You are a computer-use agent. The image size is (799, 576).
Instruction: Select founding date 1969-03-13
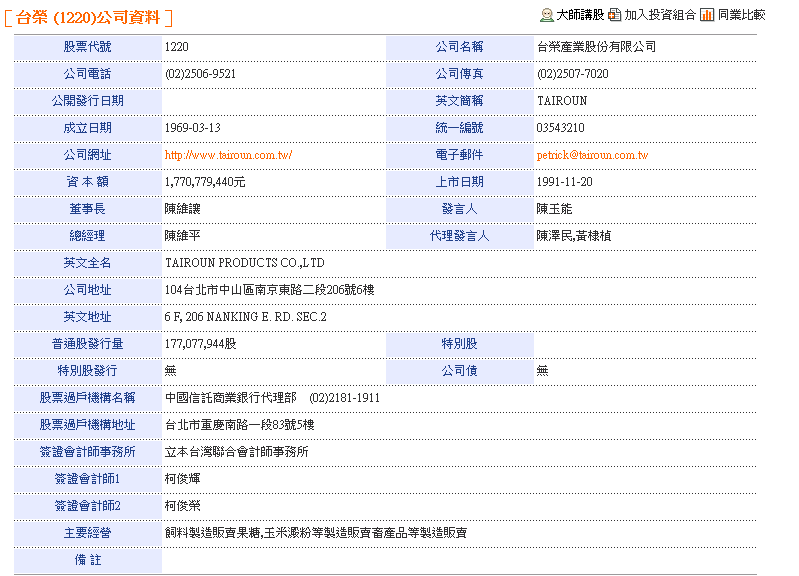(x=193, y=128)
